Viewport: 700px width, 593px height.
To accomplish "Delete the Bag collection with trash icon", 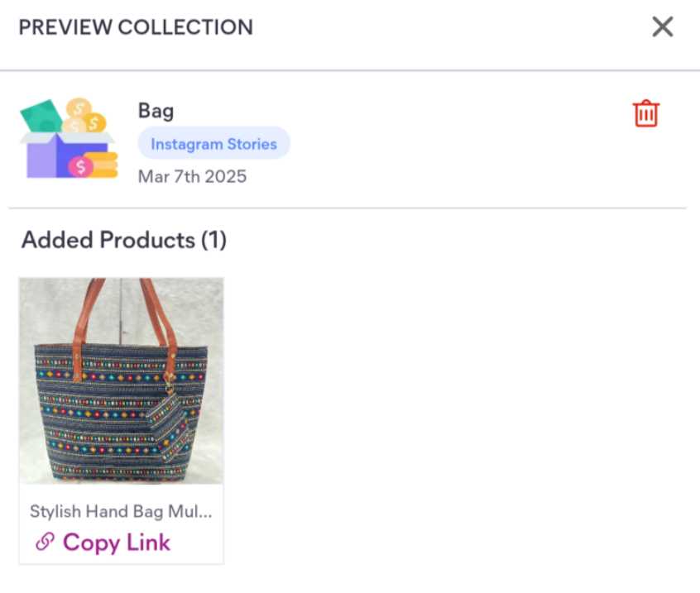I will point(645,114).
